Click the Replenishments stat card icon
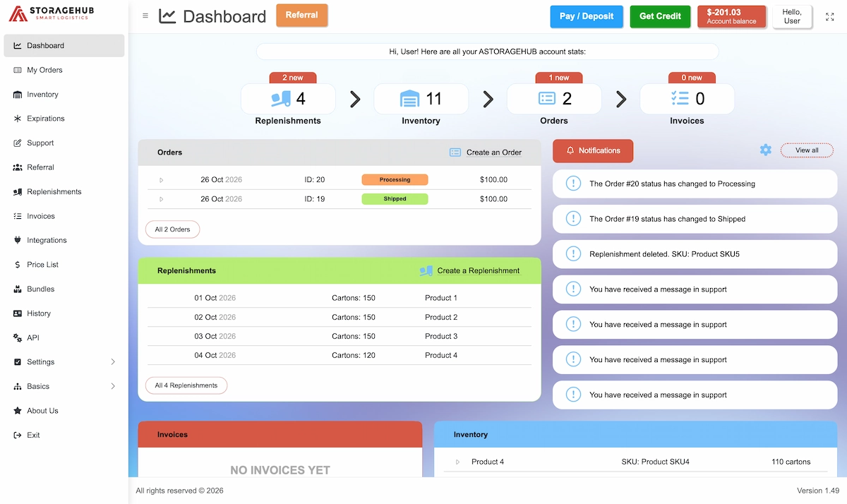 click(x=281, y=99)
